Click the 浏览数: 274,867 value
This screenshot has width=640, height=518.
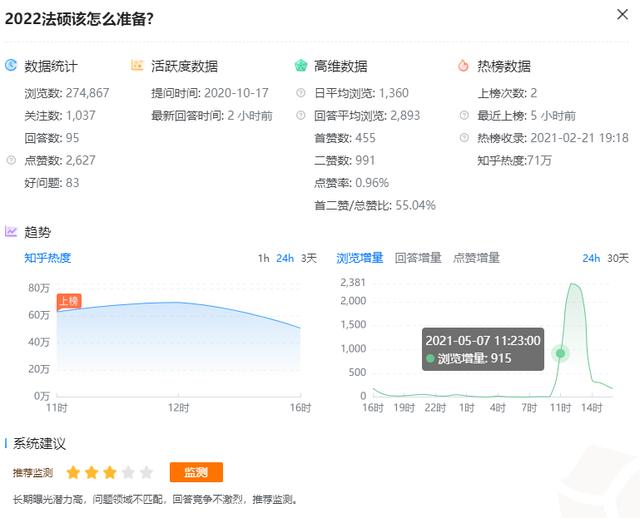coord(67,93)
